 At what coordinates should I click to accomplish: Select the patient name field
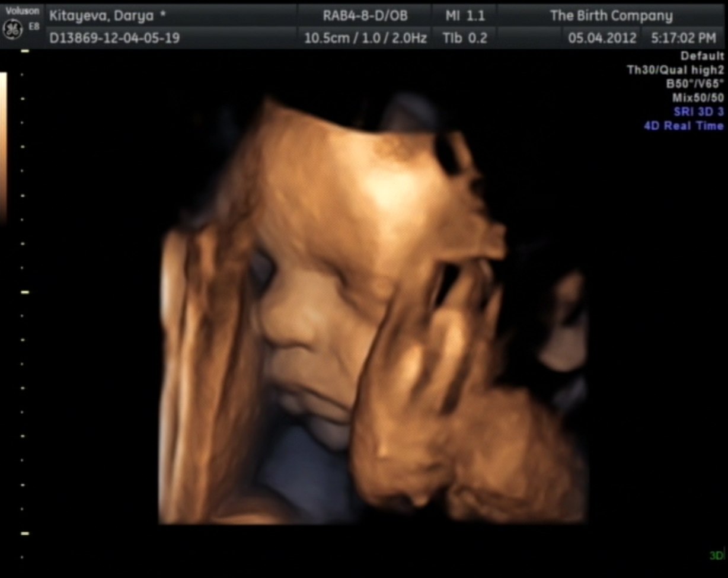tap(107, 16)
